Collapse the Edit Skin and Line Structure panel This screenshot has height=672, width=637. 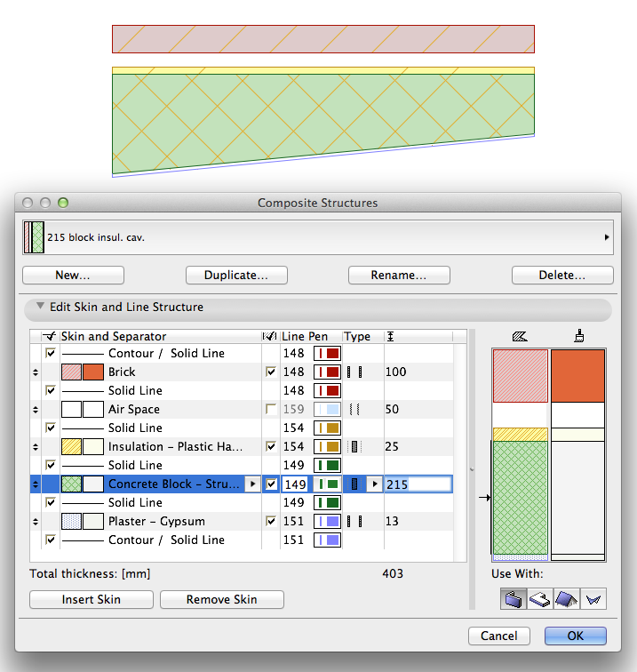click(40, 306)
